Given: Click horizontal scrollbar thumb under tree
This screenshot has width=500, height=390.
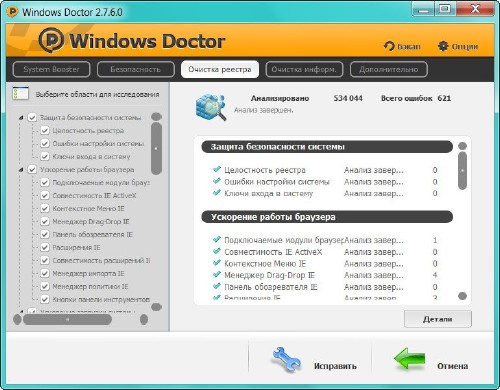Looking at the screenshot, I should tap(67, 319).
